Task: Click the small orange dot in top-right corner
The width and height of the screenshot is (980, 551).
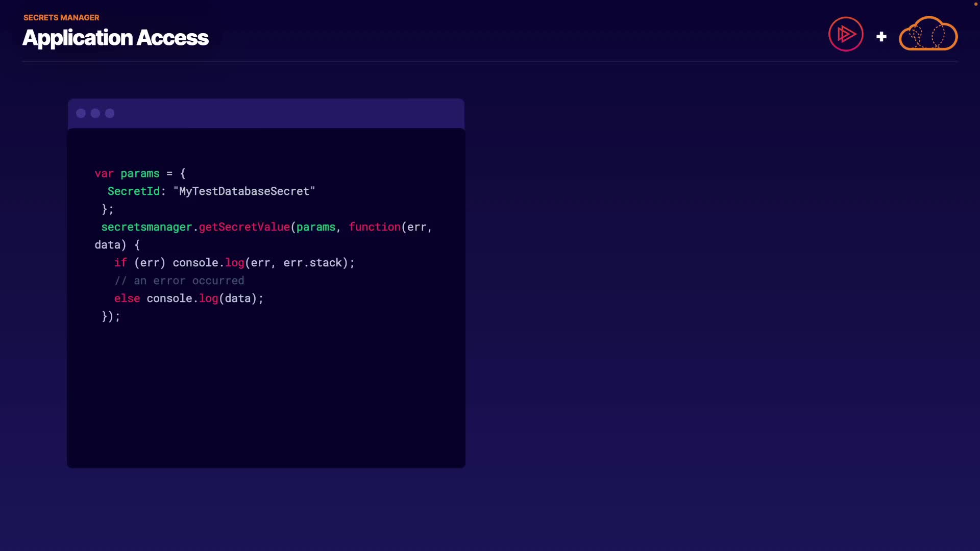Action: (975, 4)
